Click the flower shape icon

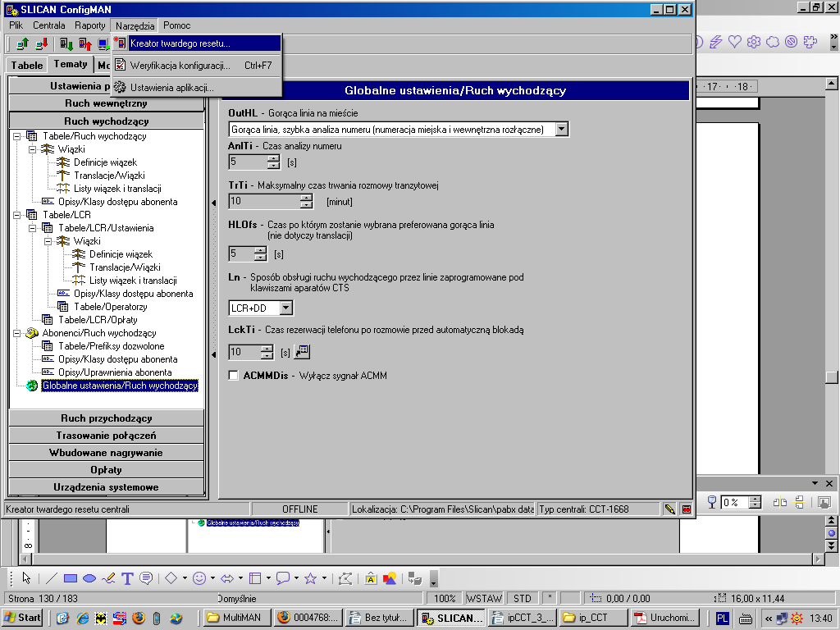click(x=754, y=41)
